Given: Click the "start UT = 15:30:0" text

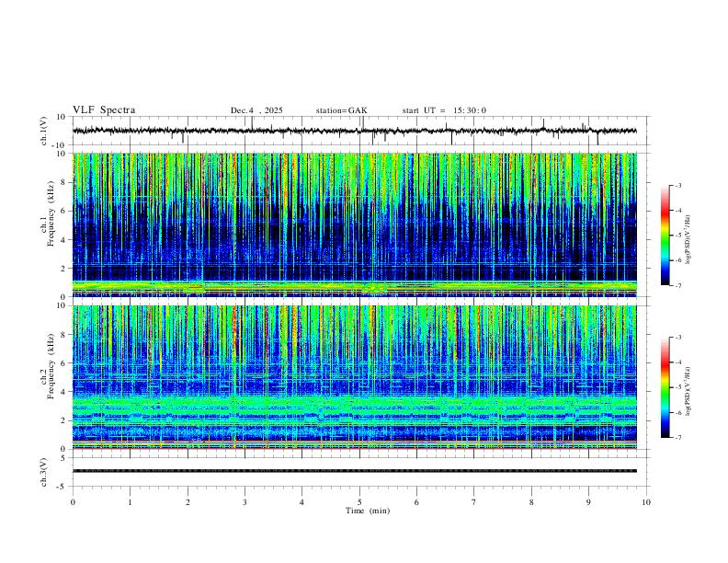Looking at the screenshot, I should [444, 110].
